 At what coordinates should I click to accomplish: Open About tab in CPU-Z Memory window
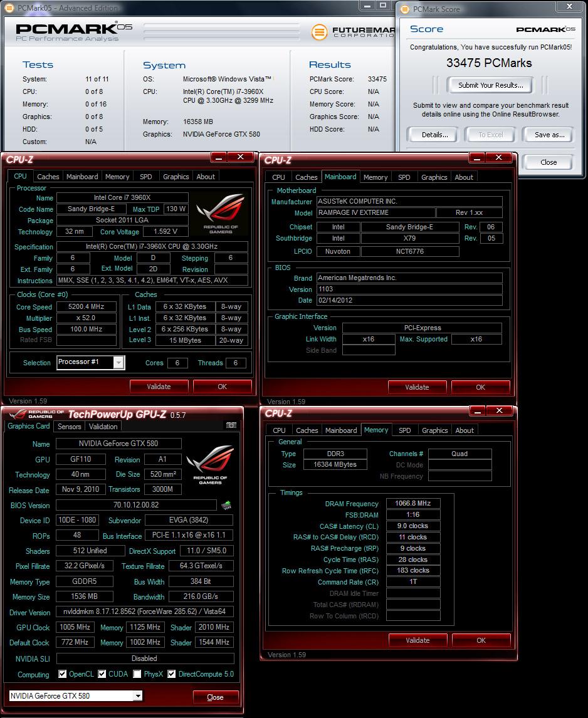pos(465,430)
